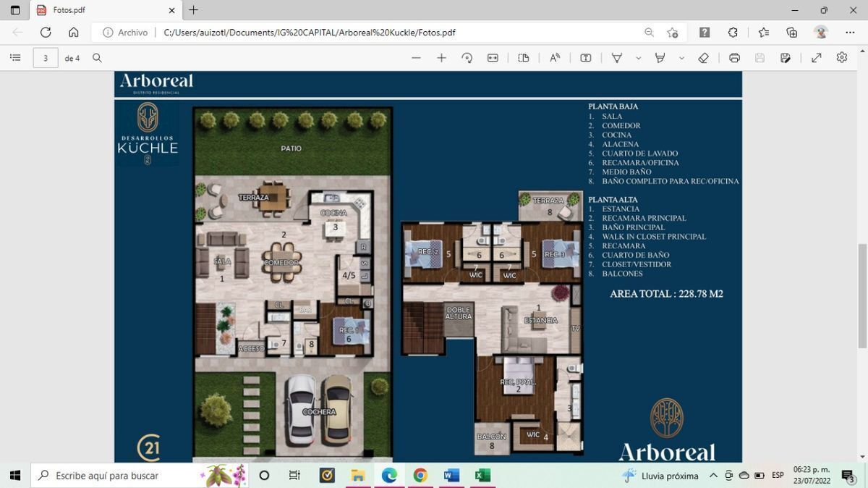Click zoom indicator in the address bar

[x=649, y=33]
